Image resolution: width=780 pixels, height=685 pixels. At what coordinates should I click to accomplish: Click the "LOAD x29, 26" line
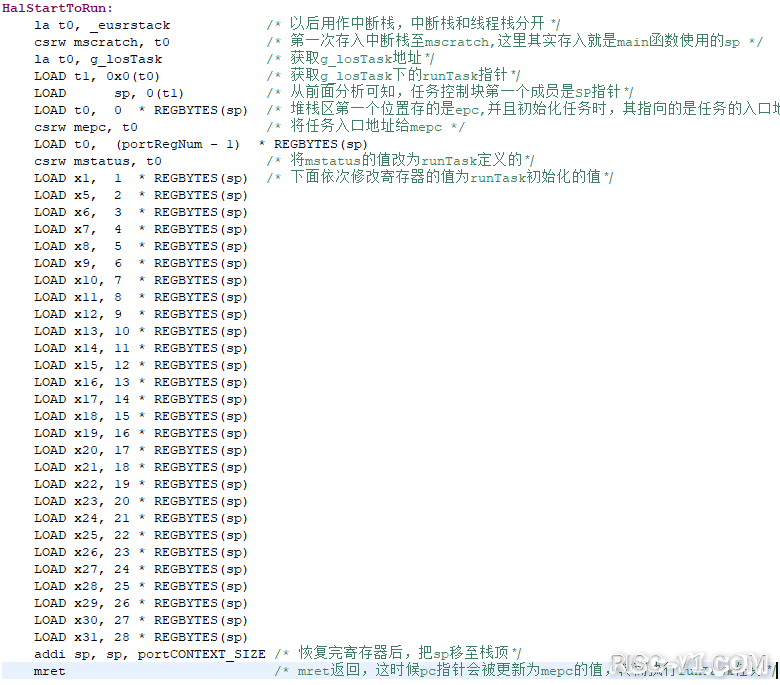click(x=141, y=603)
